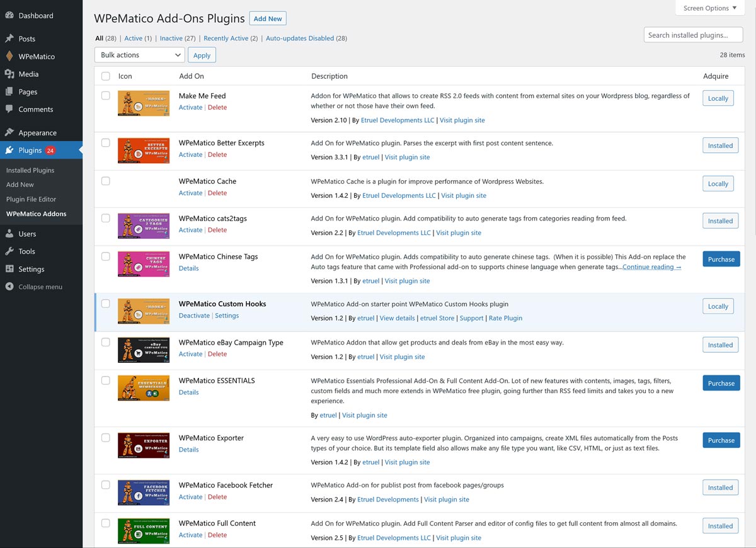The width and height of the screenshot is (756, 548).
Task: Click the eBay Campaign Type addon thumbnail
Action: coord(144,350)
